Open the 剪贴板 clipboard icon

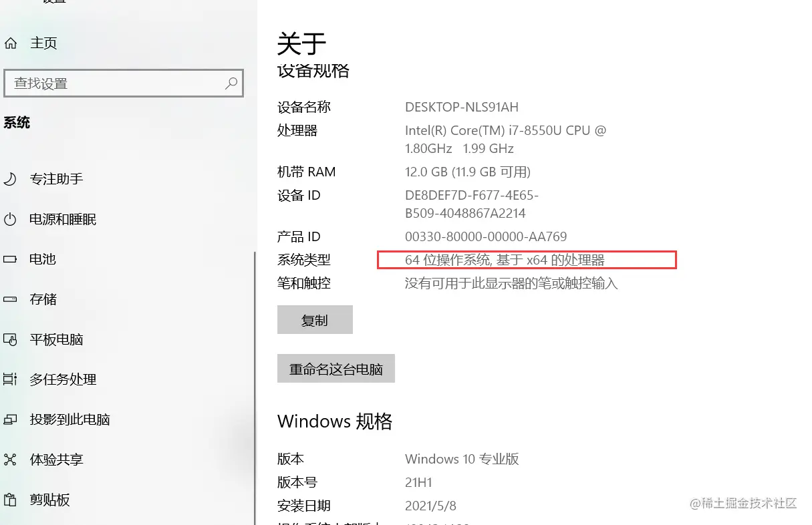[x=10, y=500]
